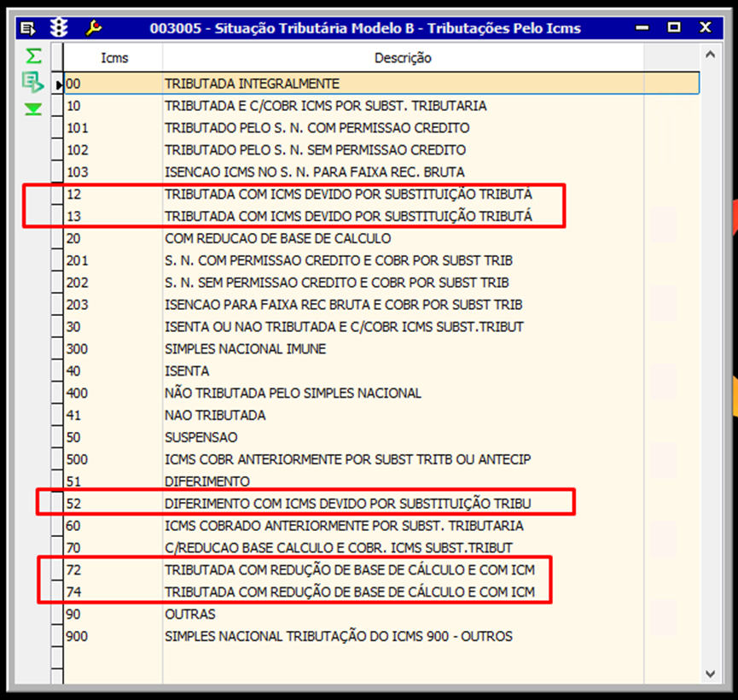Close the Situação Tributária window
This screenshot has height=700, width=738.
(705, 27)
